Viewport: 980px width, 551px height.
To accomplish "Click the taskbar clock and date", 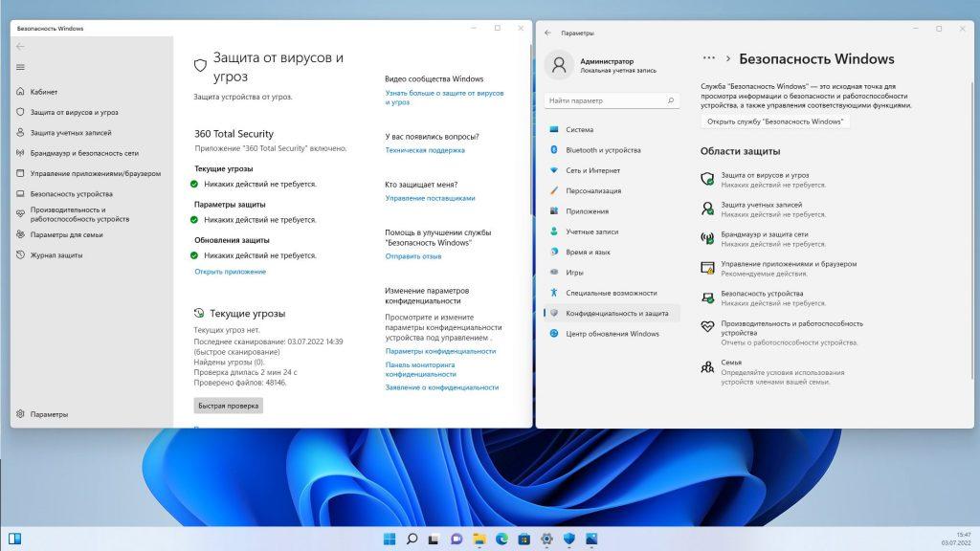I will pyautogui.click(x=956, y=540).
